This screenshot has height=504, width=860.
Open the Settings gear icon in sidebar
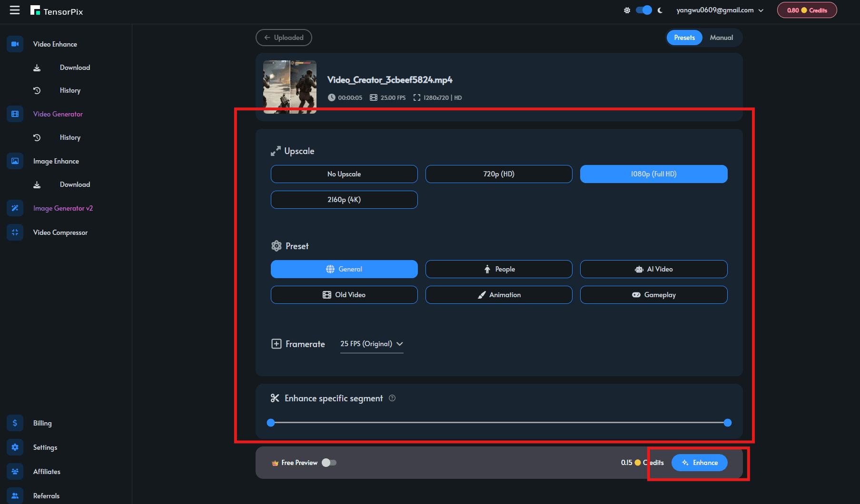[x=15, y=447]
